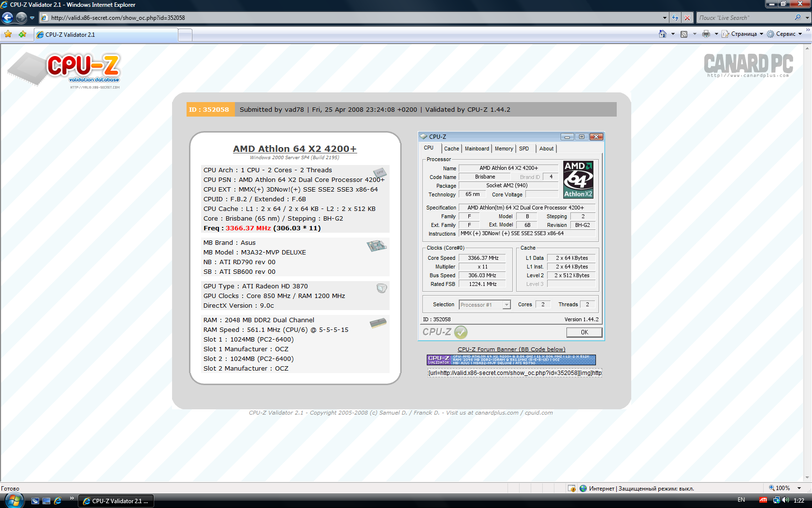Click the Live Search magnifier icon
Viewport: 812px width, 508px height.
[x=797, y=17]
